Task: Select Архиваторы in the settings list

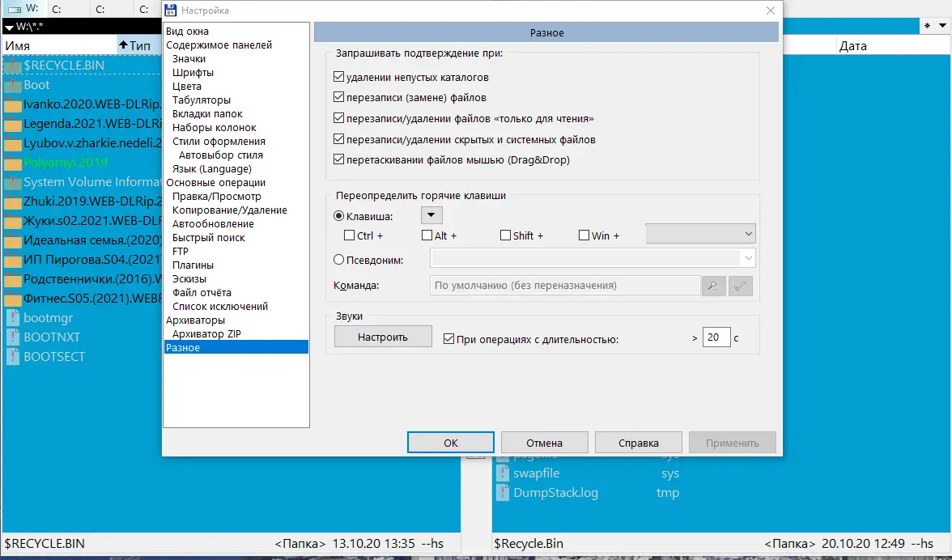Action: (194, 320)
